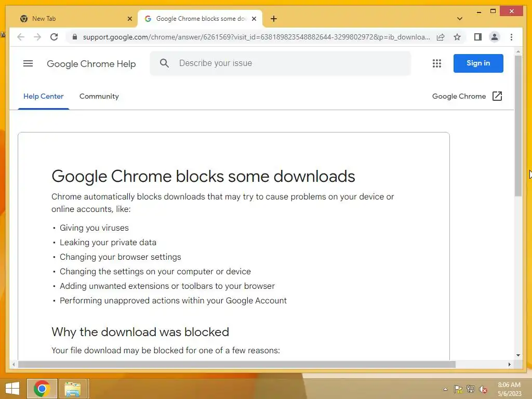Click Your file download may be blocked text
This screenshot has width=532, height=399.
point(166,350)
